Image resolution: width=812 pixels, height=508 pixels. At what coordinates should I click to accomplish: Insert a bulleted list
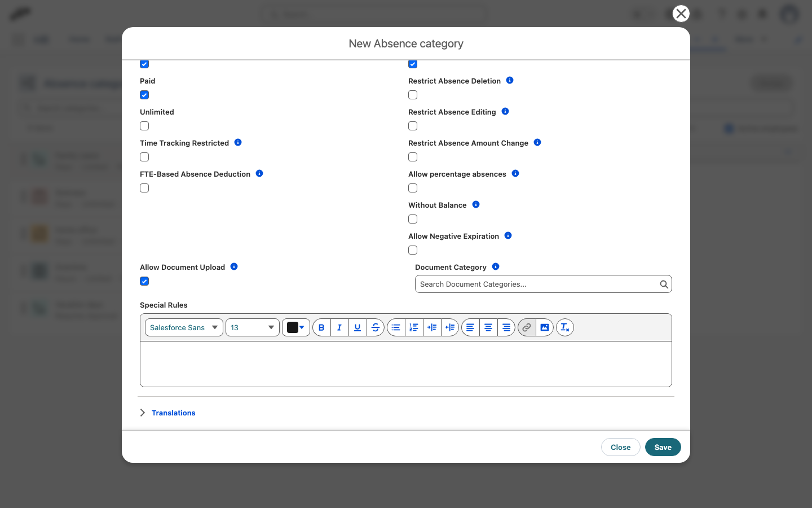click(396, 327)
